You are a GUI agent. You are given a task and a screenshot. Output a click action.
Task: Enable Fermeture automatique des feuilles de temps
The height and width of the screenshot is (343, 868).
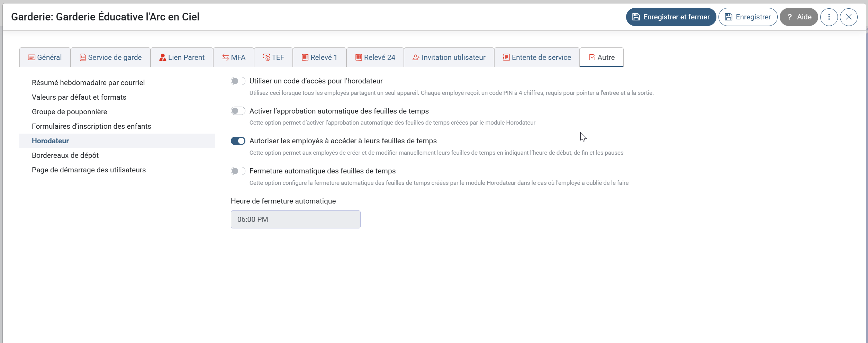(x=238, y=171)
